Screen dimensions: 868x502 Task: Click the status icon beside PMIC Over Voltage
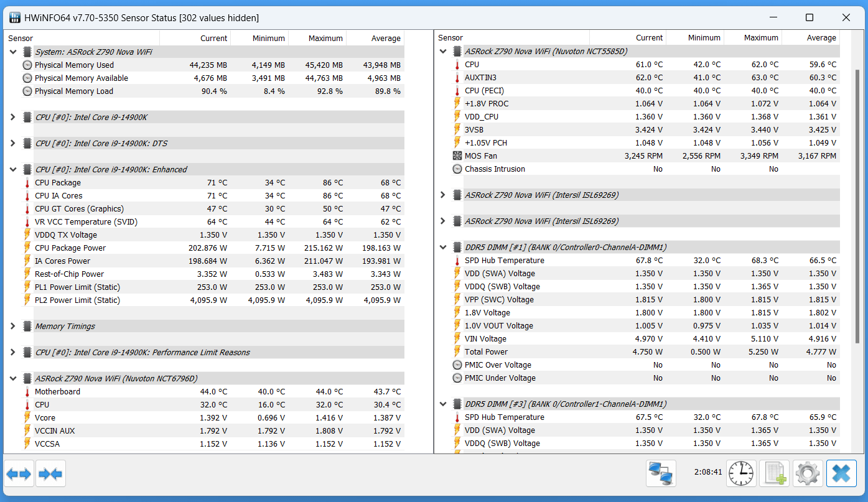pyautogui.click(x=457, y=365)
